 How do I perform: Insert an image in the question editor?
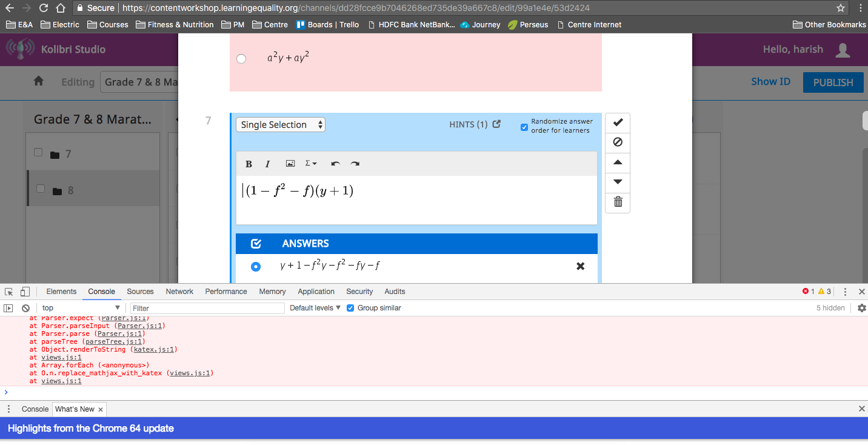tap(290, 164)
